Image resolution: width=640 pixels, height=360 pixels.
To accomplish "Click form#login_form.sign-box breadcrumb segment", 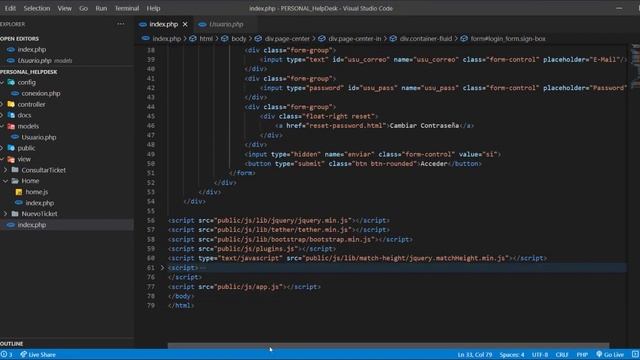I will [508, 39].
